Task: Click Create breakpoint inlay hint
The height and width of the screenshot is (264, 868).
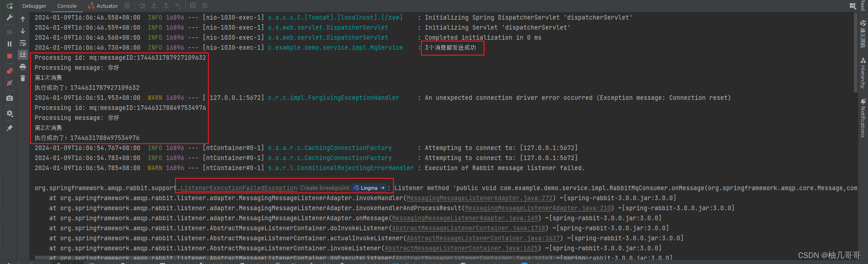Action: coord(325,188)
